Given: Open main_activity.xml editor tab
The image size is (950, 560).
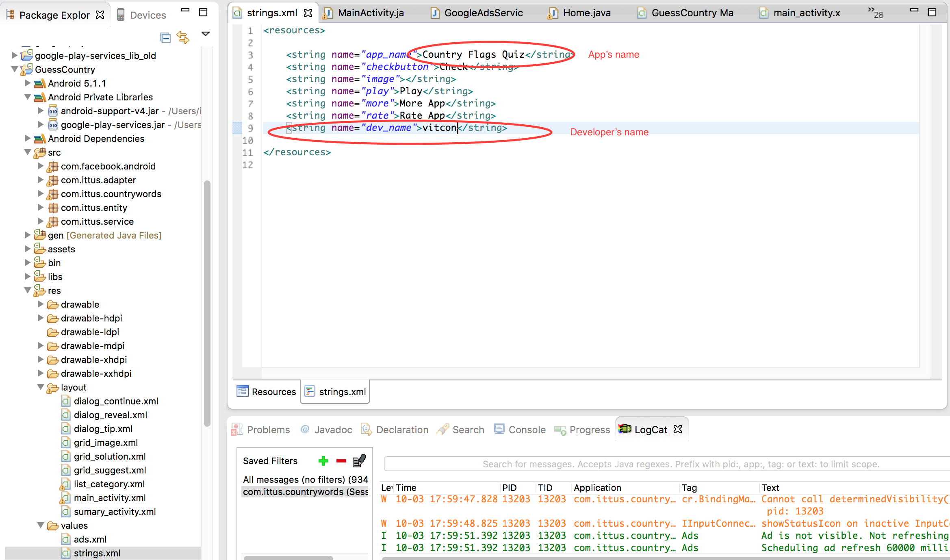Looking at the screenshot, I should [x=800, y=13].
